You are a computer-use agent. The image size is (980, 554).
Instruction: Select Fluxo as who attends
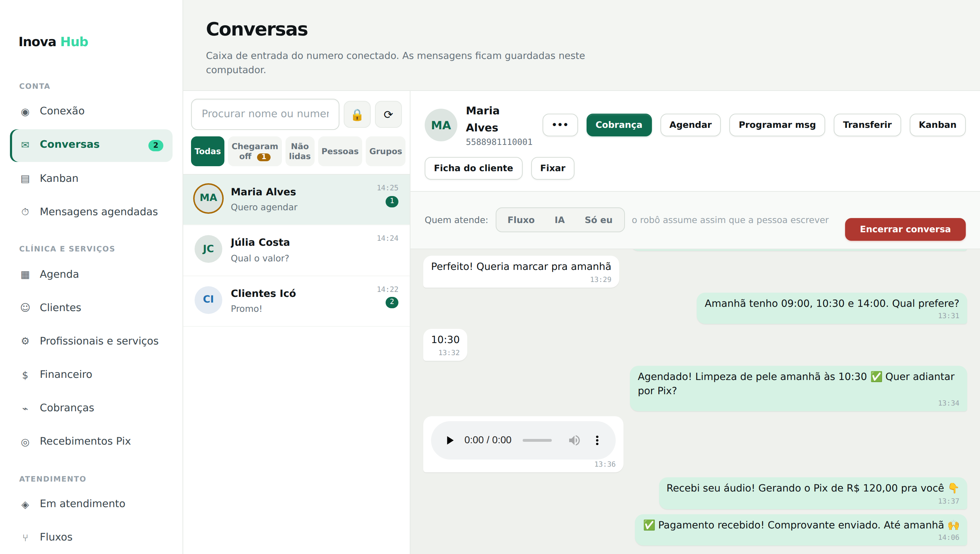pyautogui.click(x=521, y=220)
